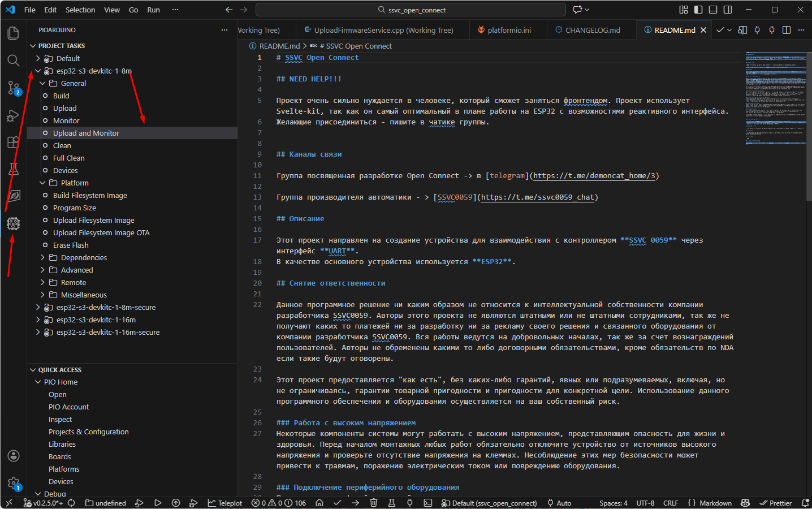Open the Extensions view in the activity bar
This screenshot has width=812, height=509.
pos(13,142)
